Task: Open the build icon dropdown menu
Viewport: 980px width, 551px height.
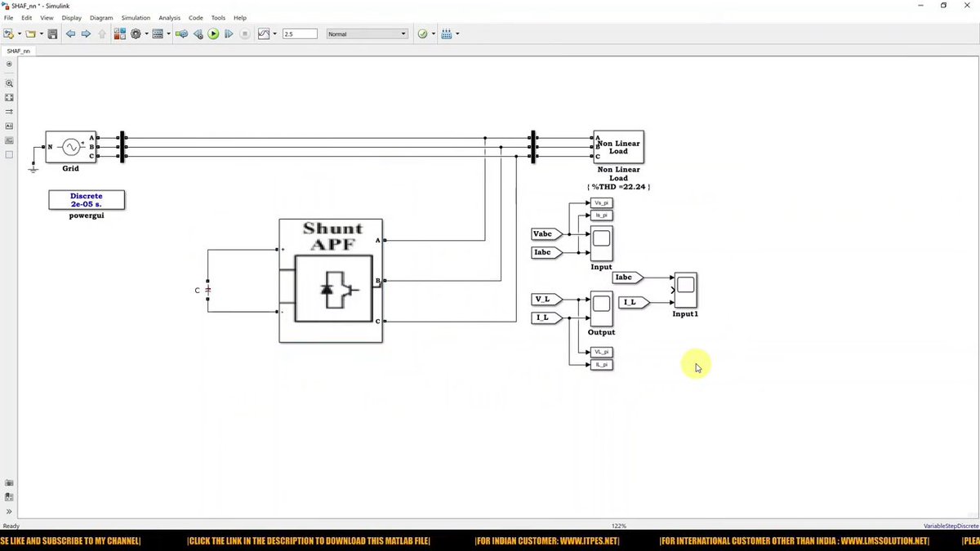Action: (x=167, y=33)
